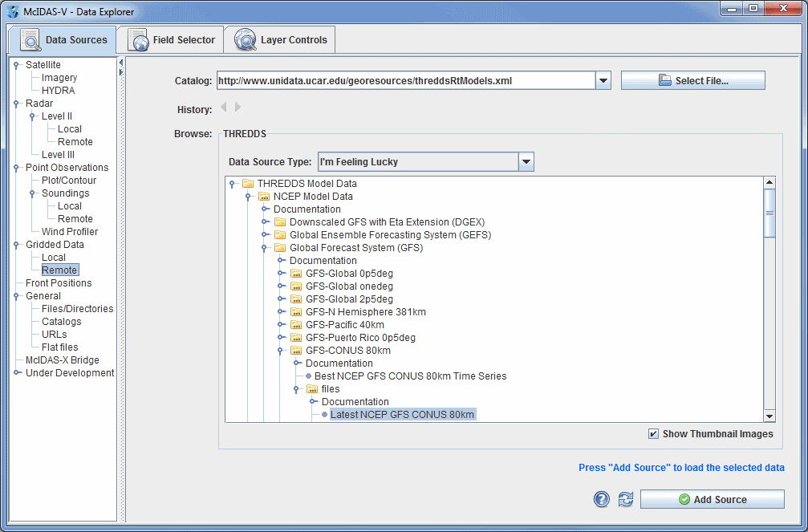Viewport: 808px width, 532px height.
Task: Click the NCEP Model Data folder icon
Action: tap(264, 197)
